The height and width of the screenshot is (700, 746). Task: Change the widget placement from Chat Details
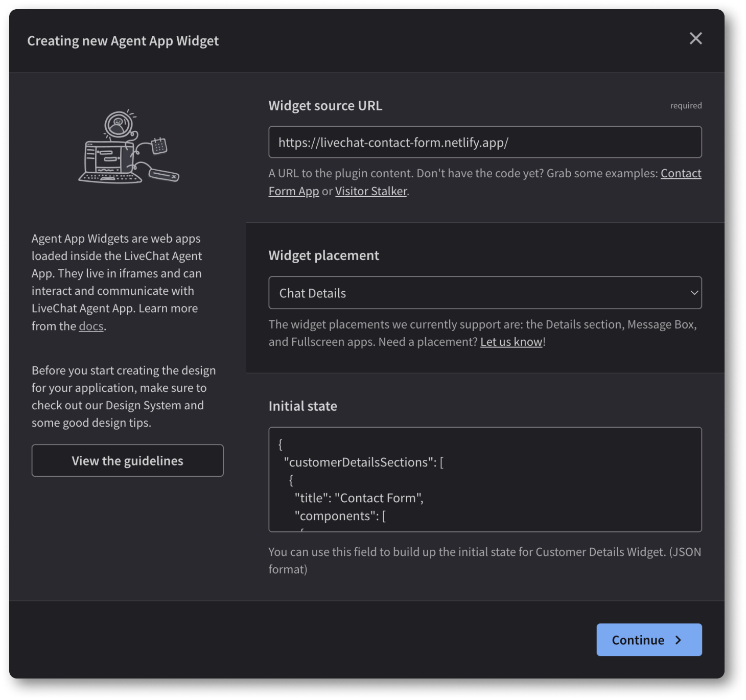click(485, 293)
